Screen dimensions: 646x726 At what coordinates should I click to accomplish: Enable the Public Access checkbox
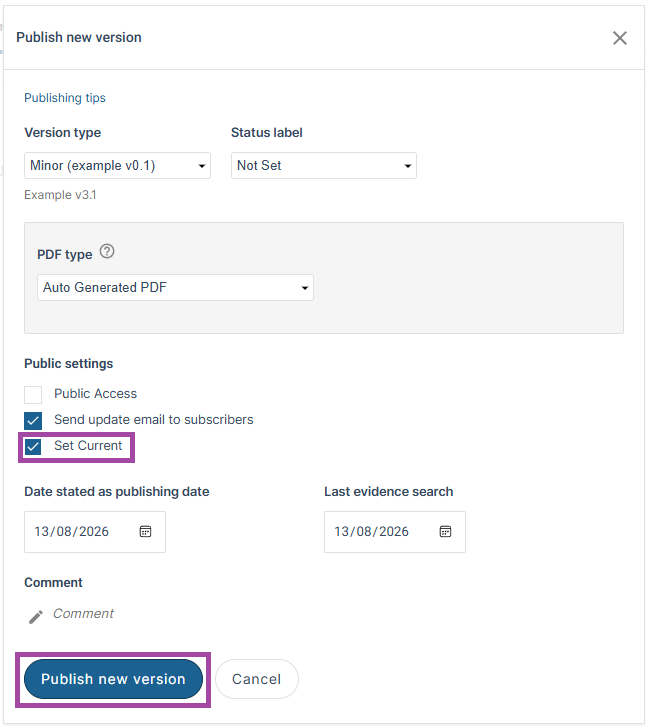(33, 395)
